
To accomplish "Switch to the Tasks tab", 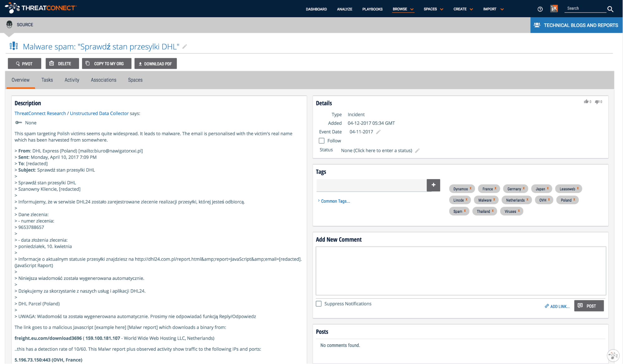I will coord(47,80).
